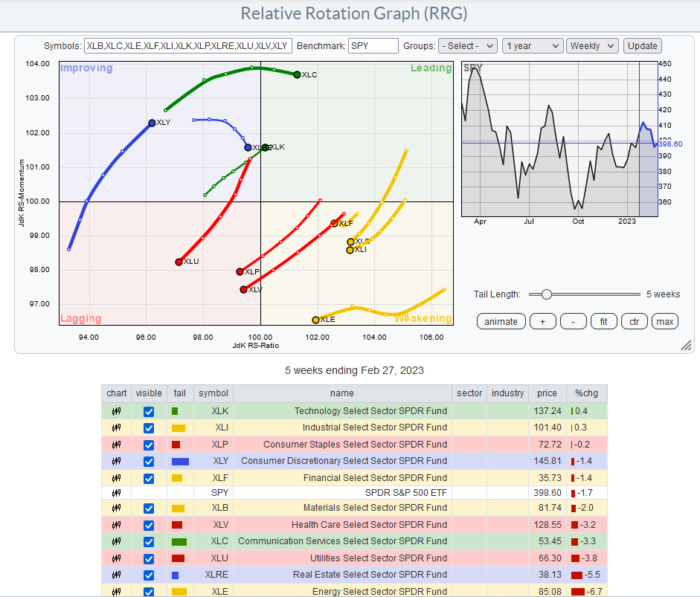The width and height of the screenshot is (700, 597).
Task: Click the XLE point on the rotation graph
Action: [x=315, y=320]
